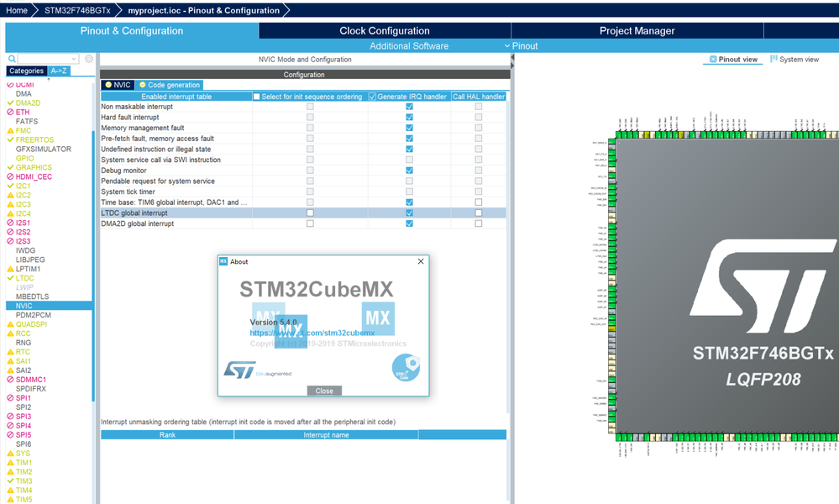Click the STM32F746BGTx breadcrumb
Viewport: 839px width, 504px height.
point(77,10)
